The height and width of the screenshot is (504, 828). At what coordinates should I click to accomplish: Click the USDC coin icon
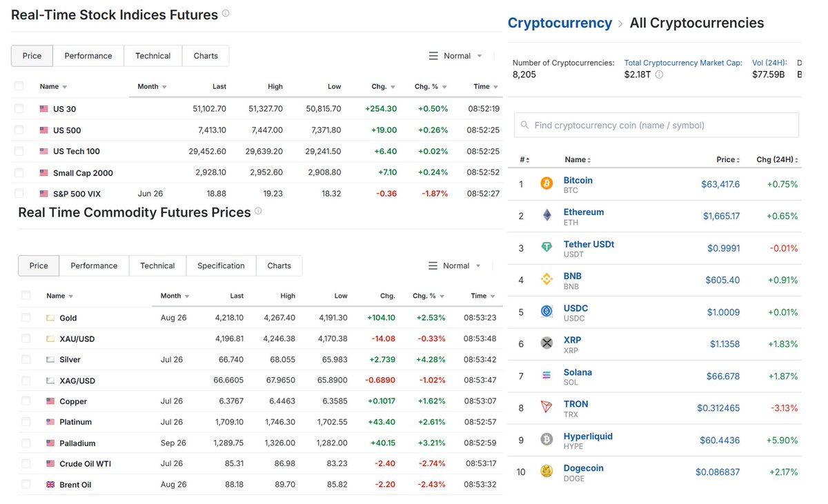pos(547,312)
